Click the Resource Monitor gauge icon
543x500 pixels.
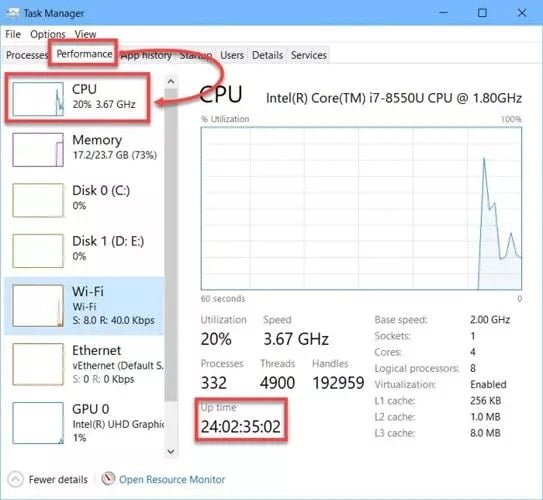(108, 479)
